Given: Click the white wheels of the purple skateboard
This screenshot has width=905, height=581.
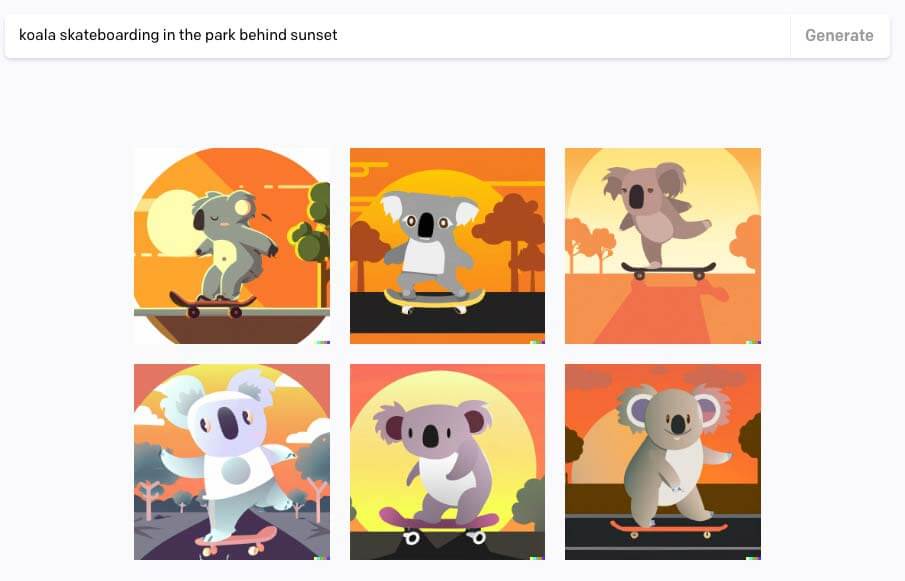Looking at the screenshot, I should (444, 538).
